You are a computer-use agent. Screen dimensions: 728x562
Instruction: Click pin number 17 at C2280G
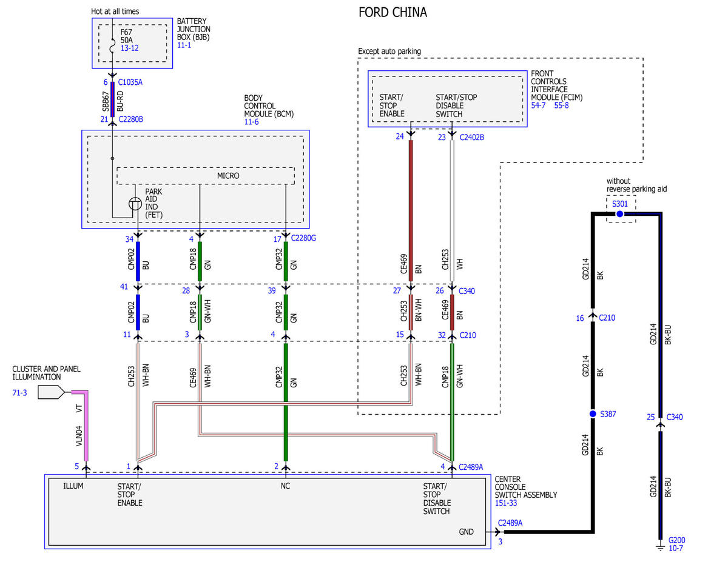(277, 238)
